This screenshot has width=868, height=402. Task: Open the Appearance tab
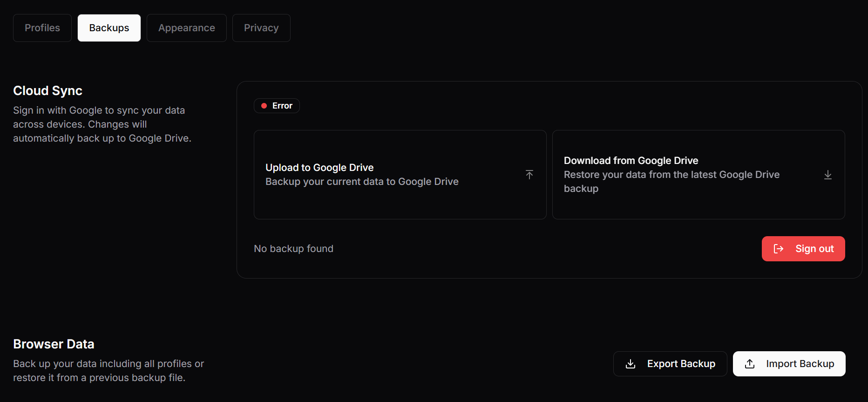point(187,28)
